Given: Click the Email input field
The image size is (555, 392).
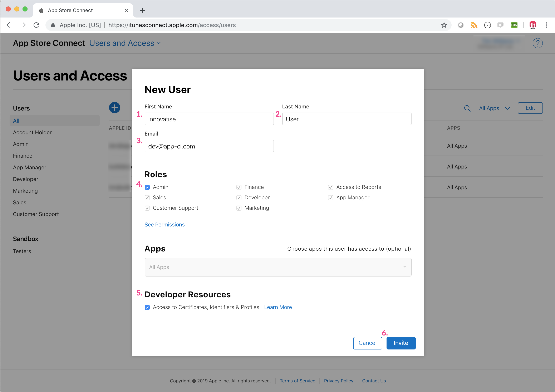Looking at the screenshot, I should [x=209, y=146].
